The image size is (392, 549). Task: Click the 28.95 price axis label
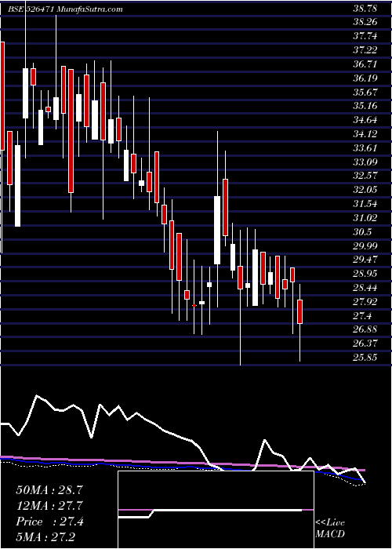pos(365,274)
